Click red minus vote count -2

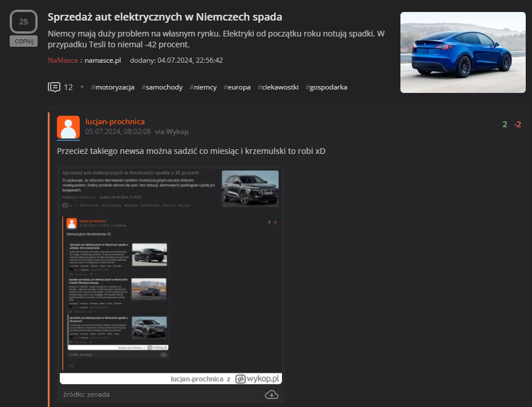click(517, 125)
